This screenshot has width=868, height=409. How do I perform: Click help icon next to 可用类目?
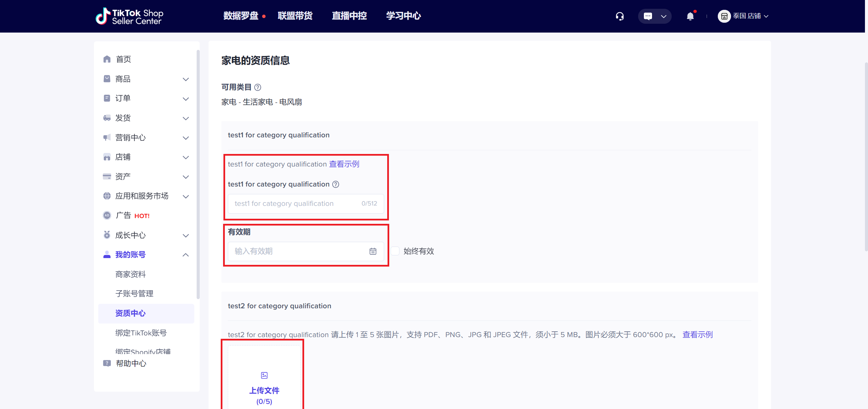click(x=258, y=87)
